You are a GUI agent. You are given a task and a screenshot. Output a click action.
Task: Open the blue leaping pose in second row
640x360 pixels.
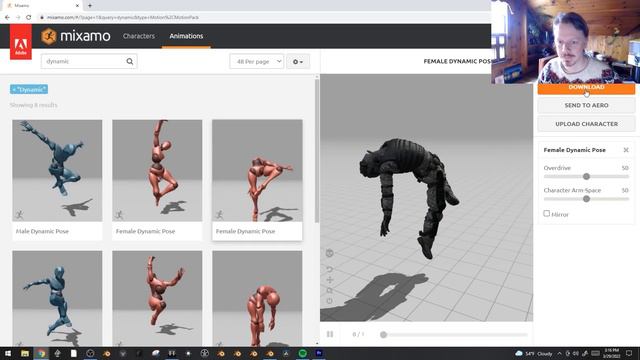point(57,299)
